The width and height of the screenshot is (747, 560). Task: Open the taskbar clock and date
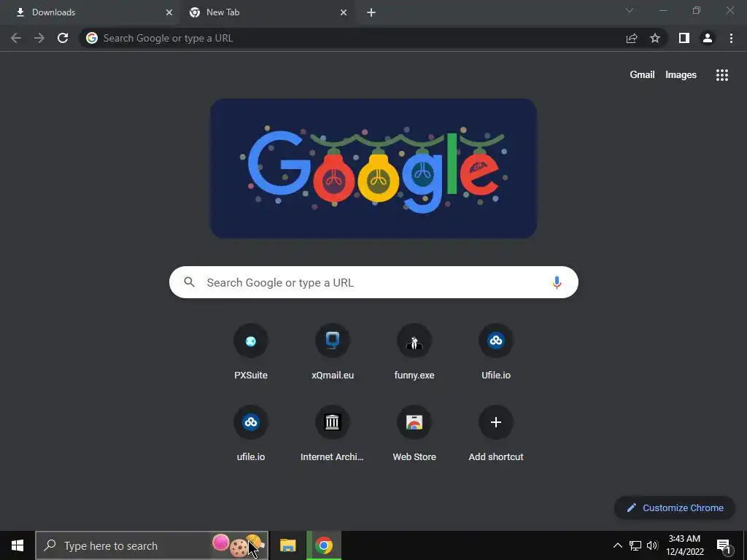(x=684, y=545)
